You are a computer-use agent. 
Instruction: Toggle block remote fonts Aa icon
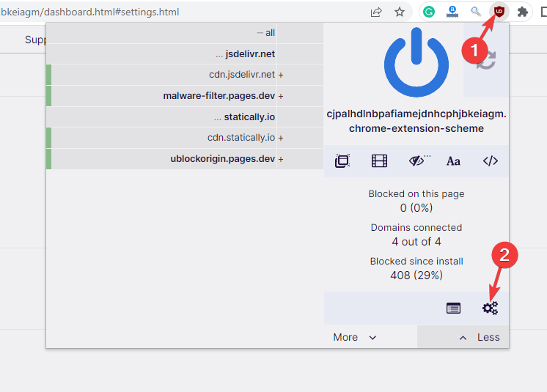453,161
